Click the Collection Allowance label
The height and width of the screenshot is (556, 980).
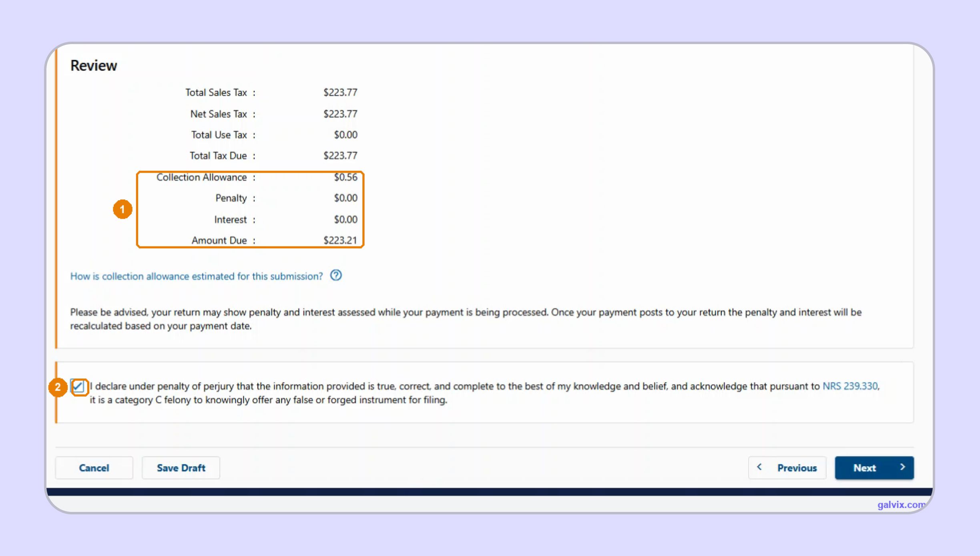[201, 177]
